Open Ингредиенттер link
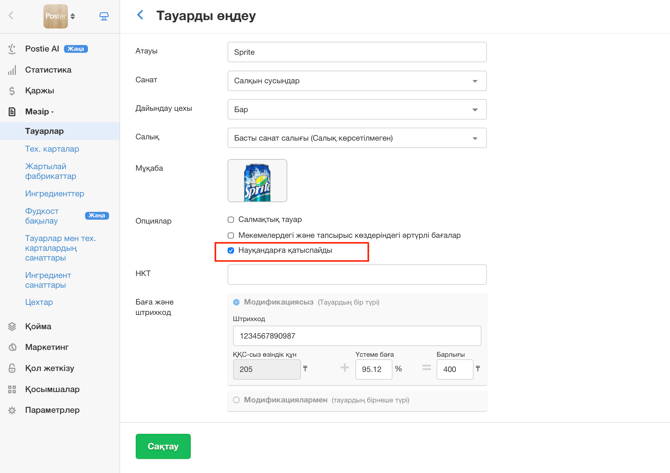 54,194
